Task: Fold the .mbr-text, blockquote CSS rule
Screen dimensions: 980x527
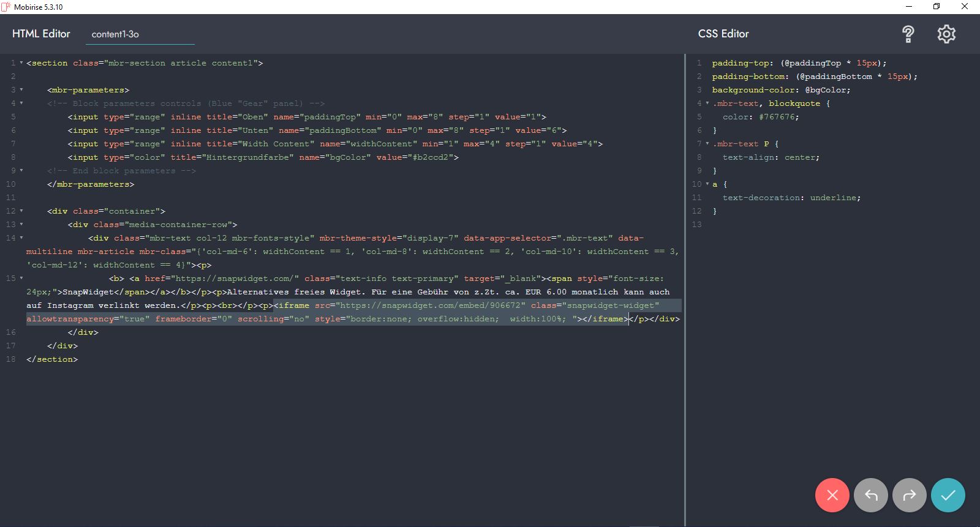Action: (707, 103)
